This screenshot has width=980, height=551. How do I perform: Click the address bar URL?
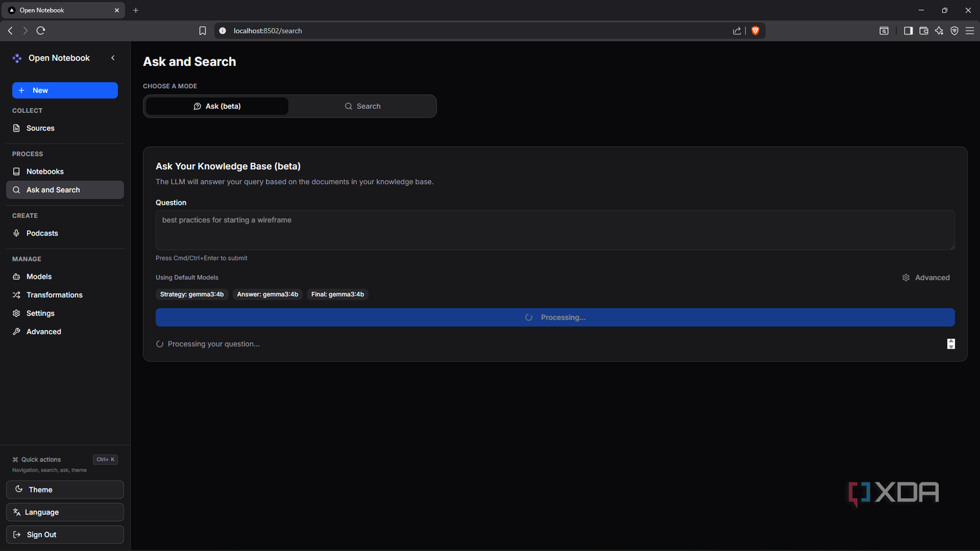point(268,31)
